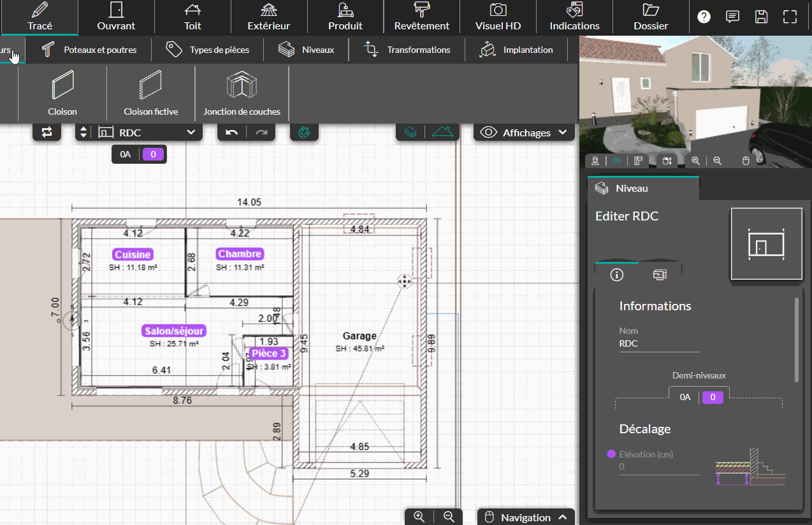Select the Cloison wall tool

[x=62, y=93]
